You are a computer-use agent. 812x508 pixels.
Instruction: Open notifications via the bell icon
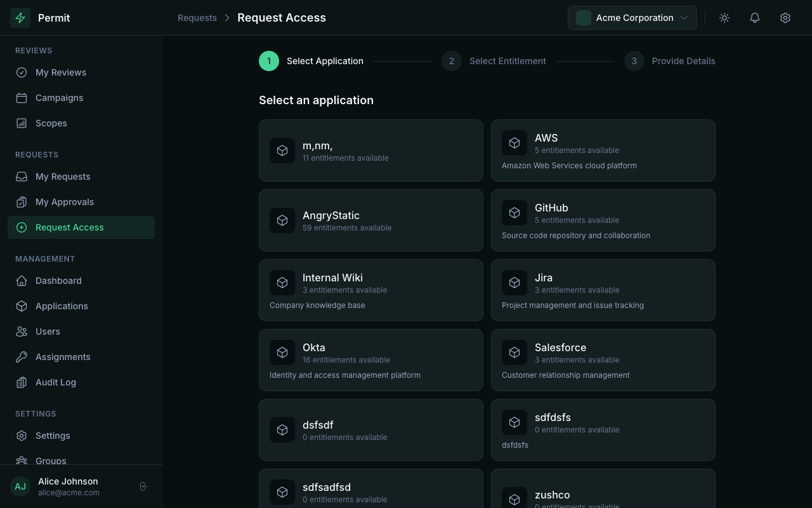click(x=755, y=18)
